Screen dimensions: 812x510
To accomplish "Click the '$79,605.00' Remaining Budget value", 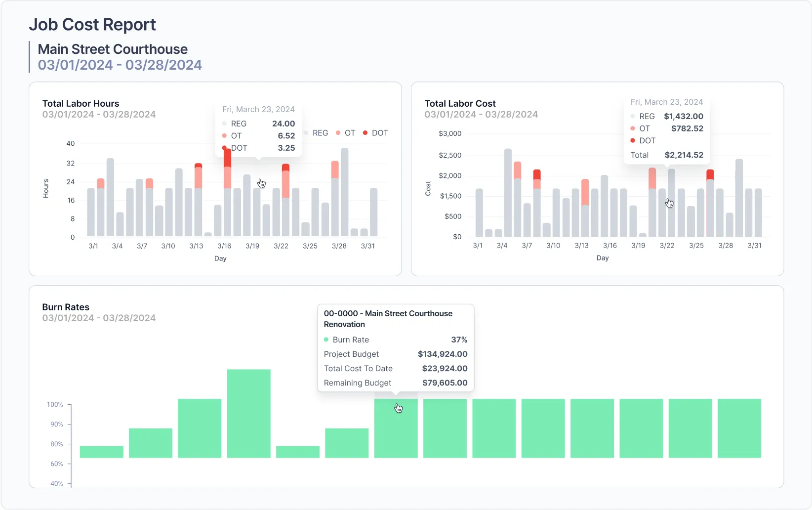I will (445, 382).
